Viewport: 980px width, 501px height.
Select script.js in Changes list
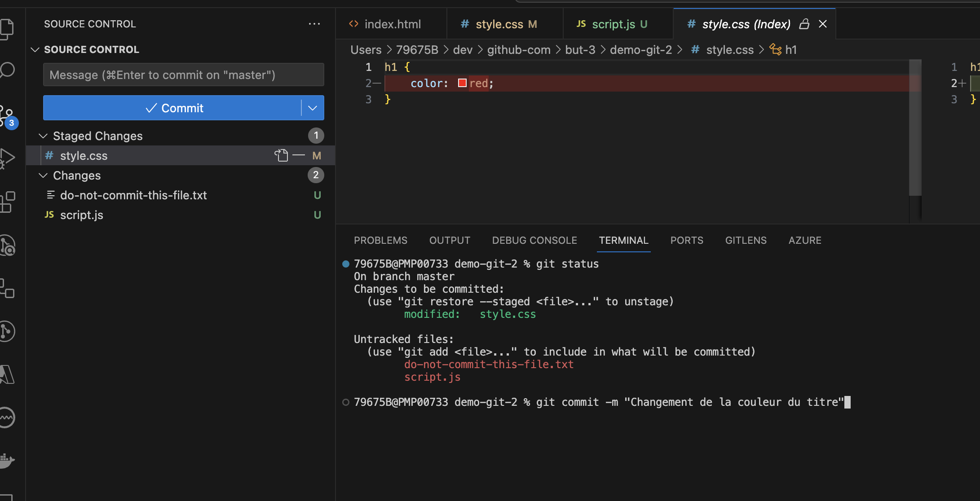pos(181,215)
